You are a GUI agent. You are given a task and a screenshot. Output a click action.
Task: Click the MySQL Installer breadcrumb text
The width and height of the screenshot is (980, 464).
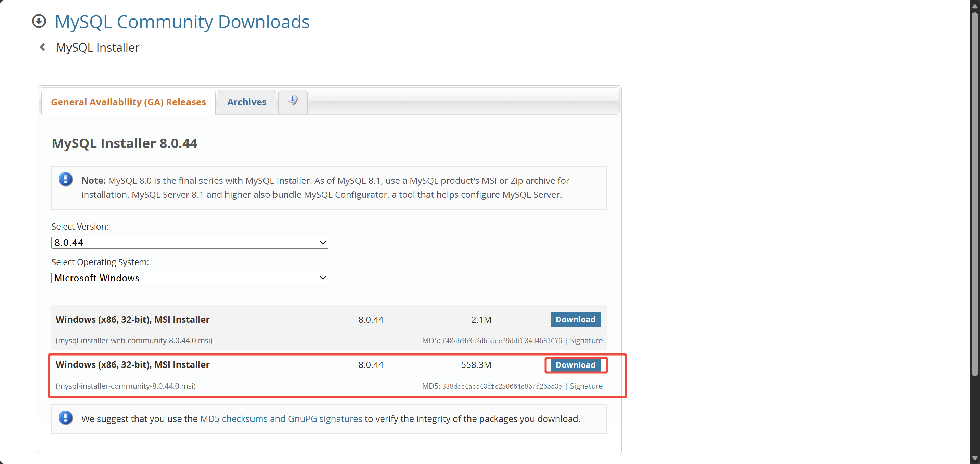tap(98, 48)
